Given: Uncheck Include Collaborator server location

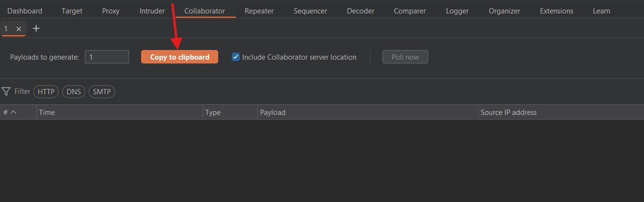Looking at the screenshot, I should tap(236, 57).
